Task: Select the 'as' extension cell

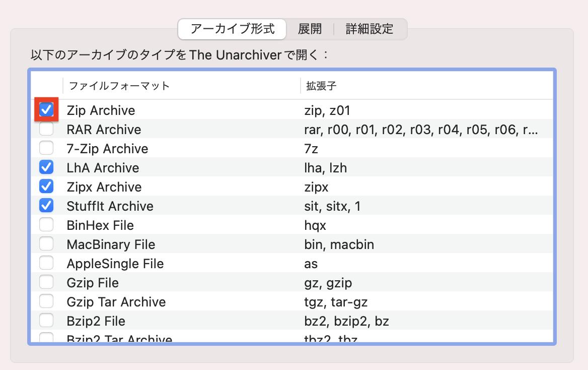Action: tap(311, 264)
